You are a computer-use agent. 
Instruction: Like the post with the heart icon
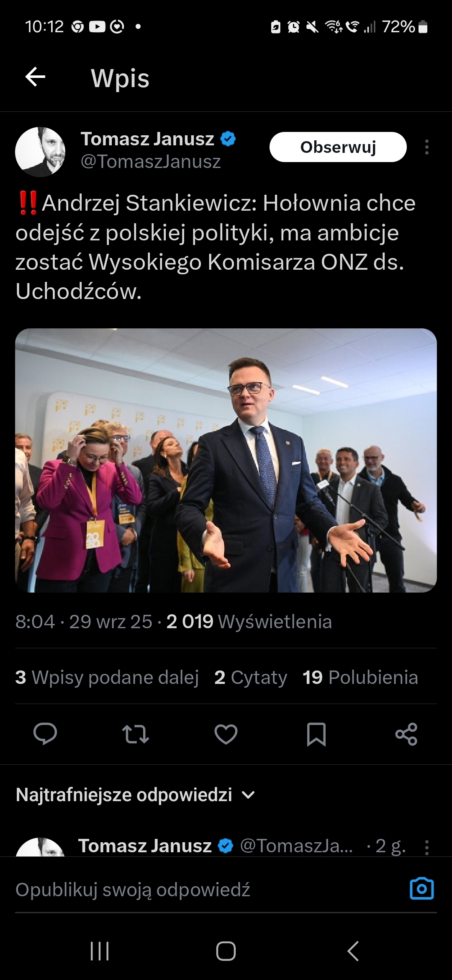coord(226,734)
